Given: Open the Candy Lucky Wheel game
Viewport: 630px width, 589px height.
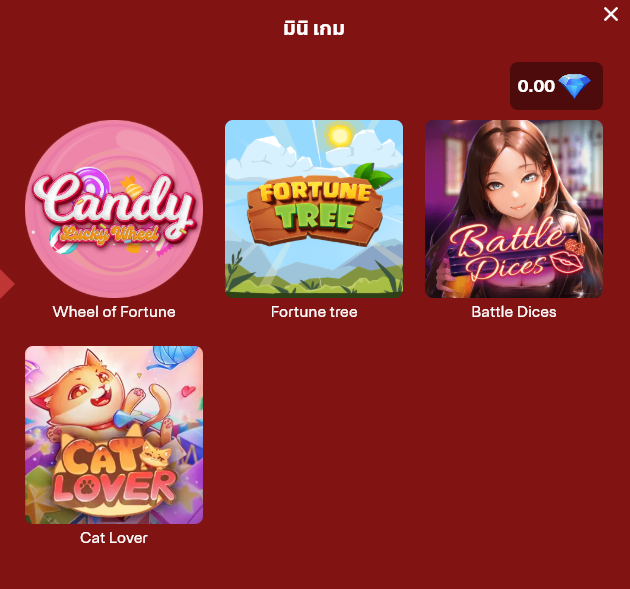Looking at the screenshot, I should pyautogui.click(x=114, y=209).
